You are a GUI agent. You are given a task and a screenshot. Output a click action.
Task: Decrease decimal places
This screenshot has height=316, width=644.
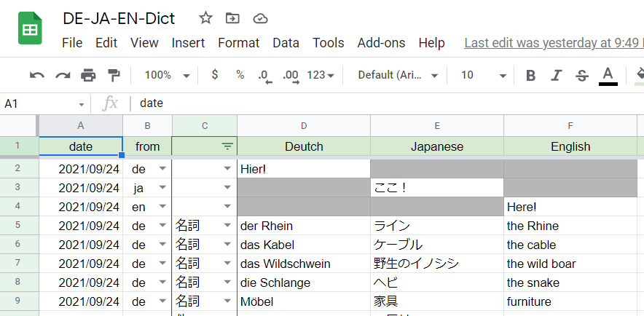click(x=265, y=76)
